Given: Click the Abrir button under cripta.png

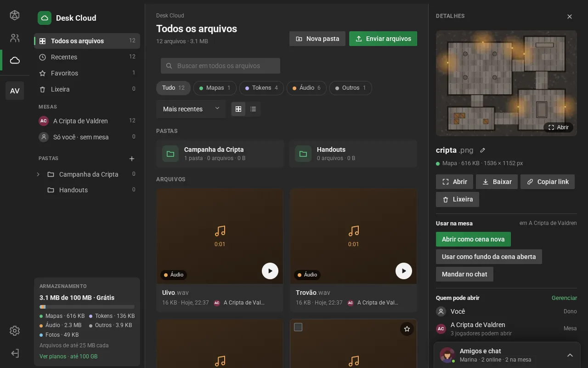Looking at the screenshot, I should 454,182.
